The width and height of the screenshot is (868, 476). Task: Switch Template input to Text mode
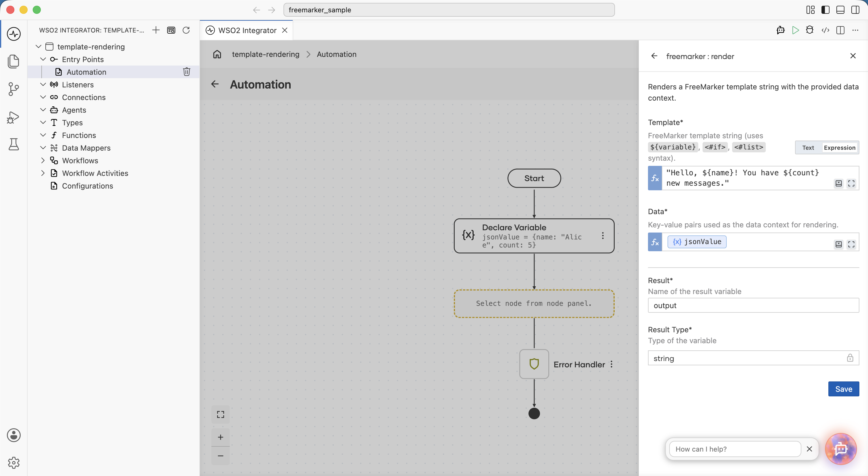coord(808,147)
